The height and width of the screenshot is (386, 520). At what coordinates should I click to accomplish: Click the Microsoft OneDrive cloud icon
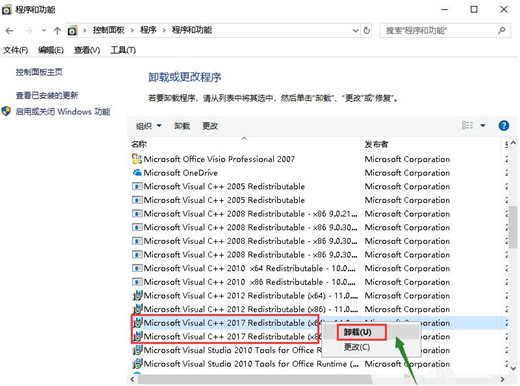coord(137,173)
